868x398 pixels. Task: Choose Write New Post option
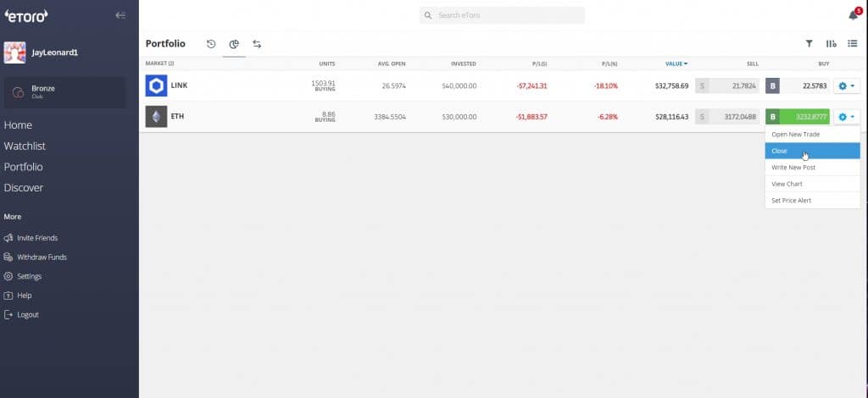[x=813, y=168]
